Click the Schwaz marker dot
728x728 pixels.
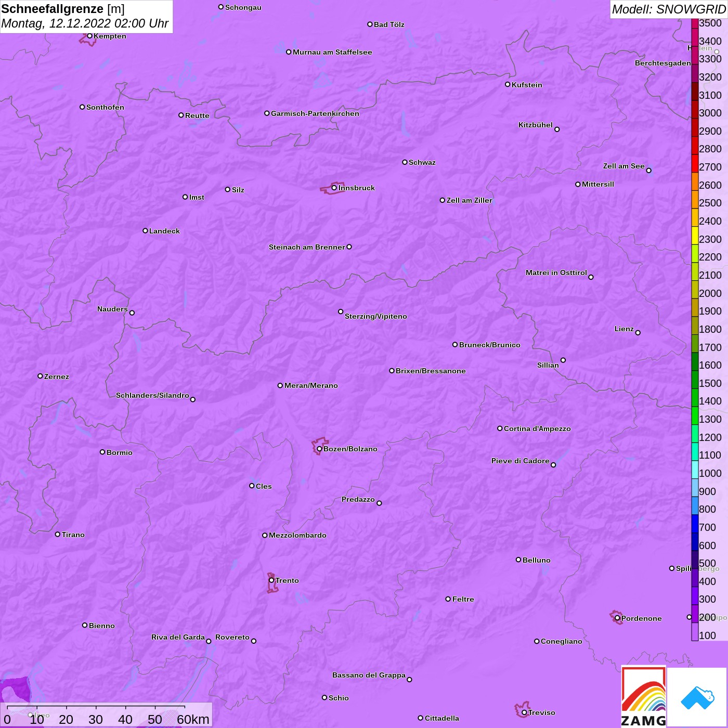point(405,162)
